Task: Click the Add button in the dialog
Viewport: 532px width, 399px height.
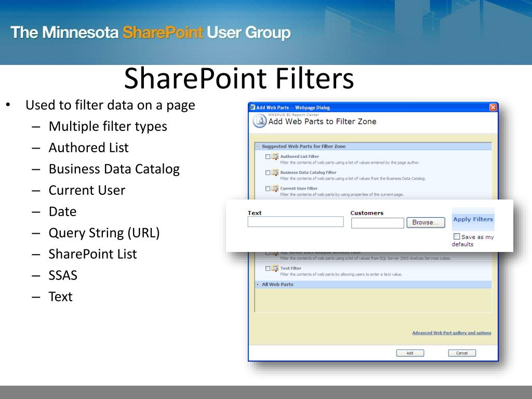Action: [x=410, y=353]
